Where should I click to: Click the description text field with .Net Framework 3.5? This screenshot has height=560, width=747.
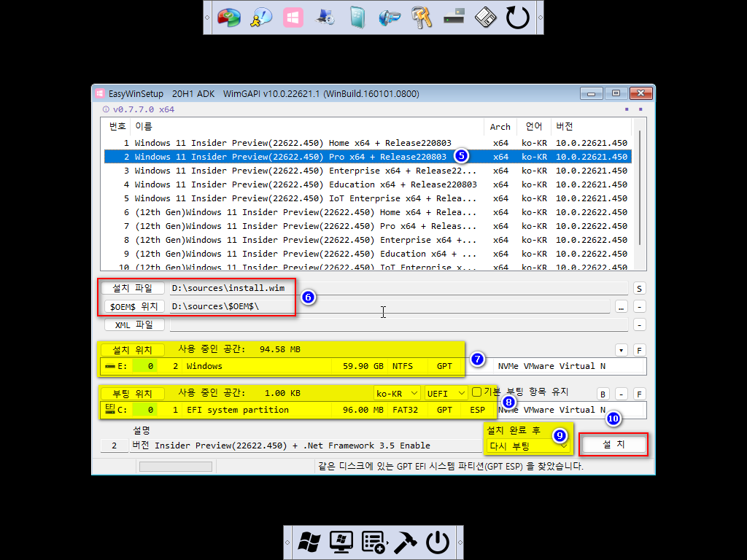pyautogui.click(x=306, y=446)
